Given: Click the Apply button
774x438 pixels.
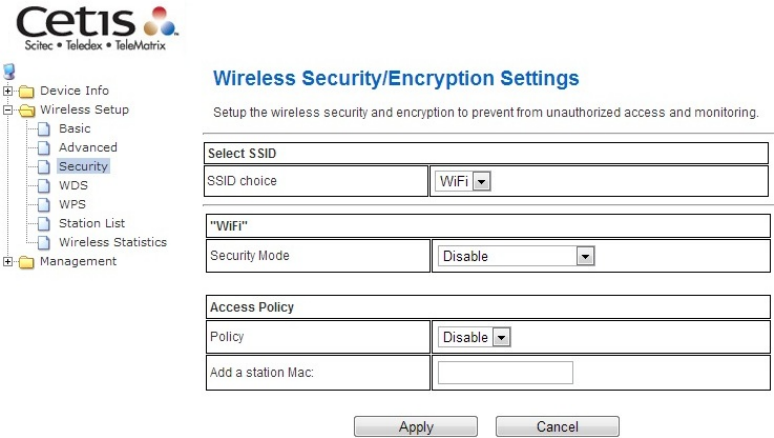Looking at the screenshot, I should pos(416,427).
